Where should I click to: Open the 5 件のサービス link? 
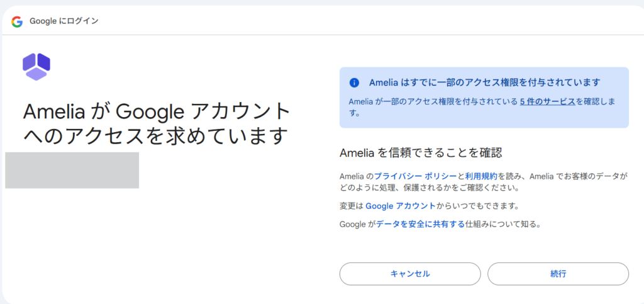click(547, 101)
